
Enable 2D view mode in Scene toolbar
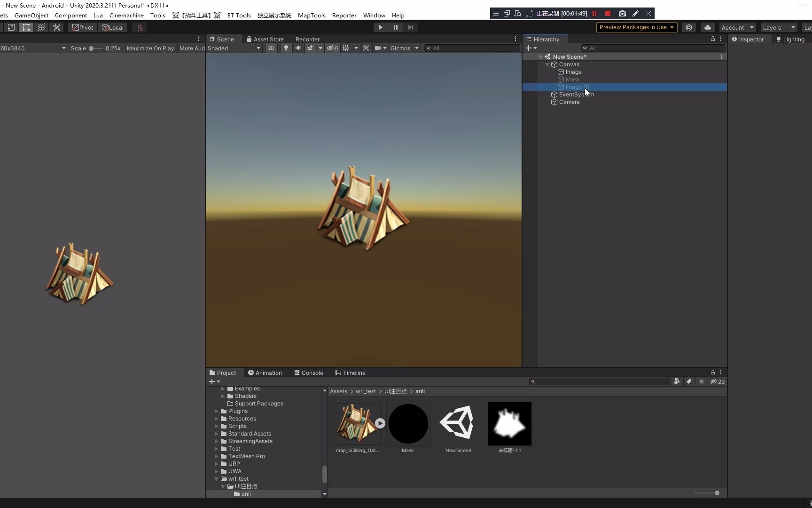coord(272,48)
